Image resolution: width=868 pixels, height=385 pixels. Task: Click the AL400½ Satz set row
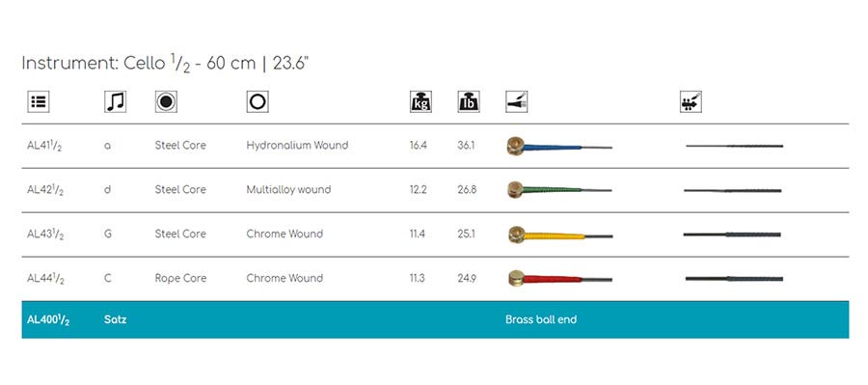click(x=435, y=319)
